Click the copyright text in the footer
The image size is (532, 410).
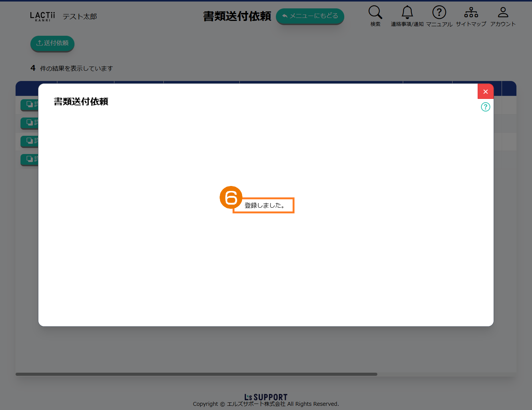(266, 404)
